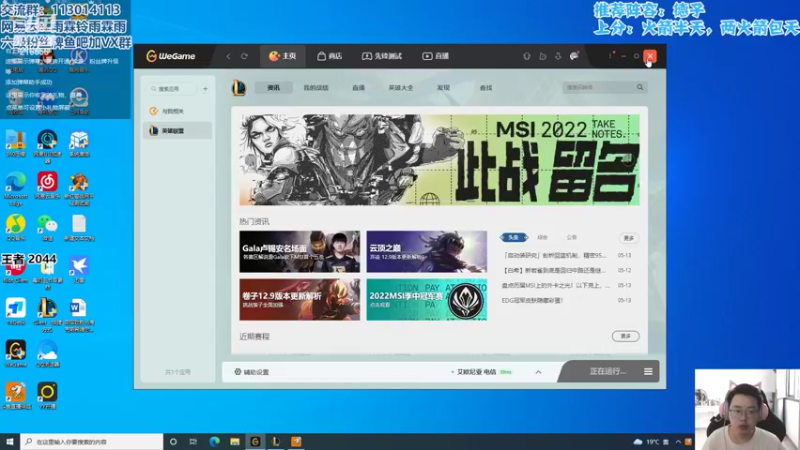Go back with the left arrow in WeGame
Image resolution: width=800 pixels, height=450 pixels.
click(x=228, y=56)
